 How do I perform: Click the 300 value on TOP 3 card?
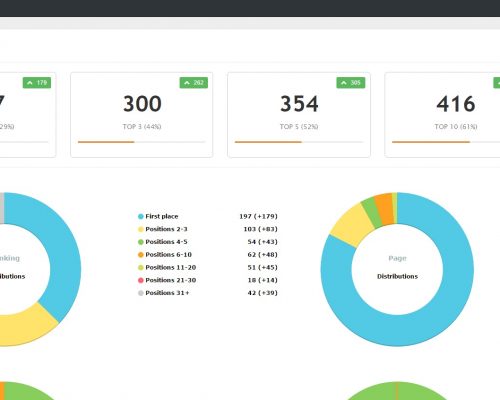[x=142, y=104]
